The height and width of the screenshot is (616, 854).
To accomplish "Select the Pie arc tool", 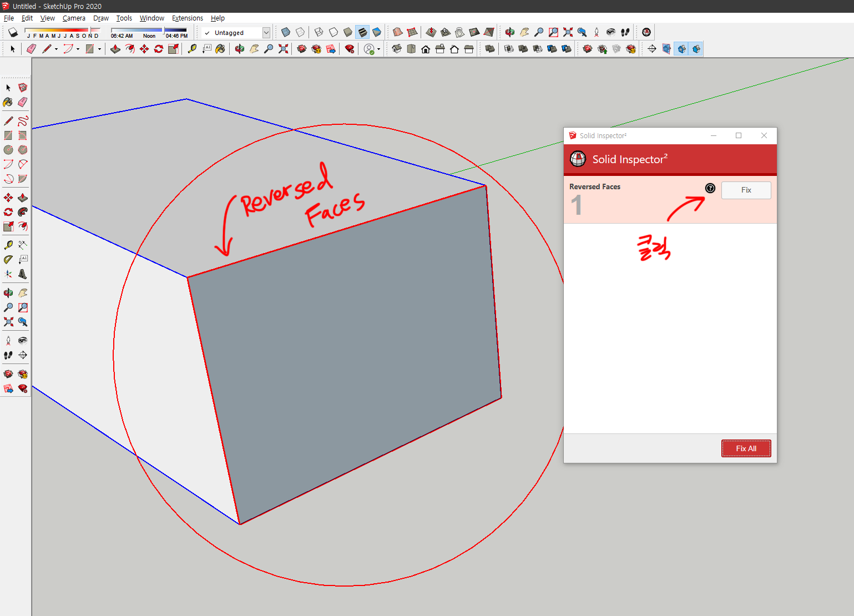I will click(x=23, y=179).
